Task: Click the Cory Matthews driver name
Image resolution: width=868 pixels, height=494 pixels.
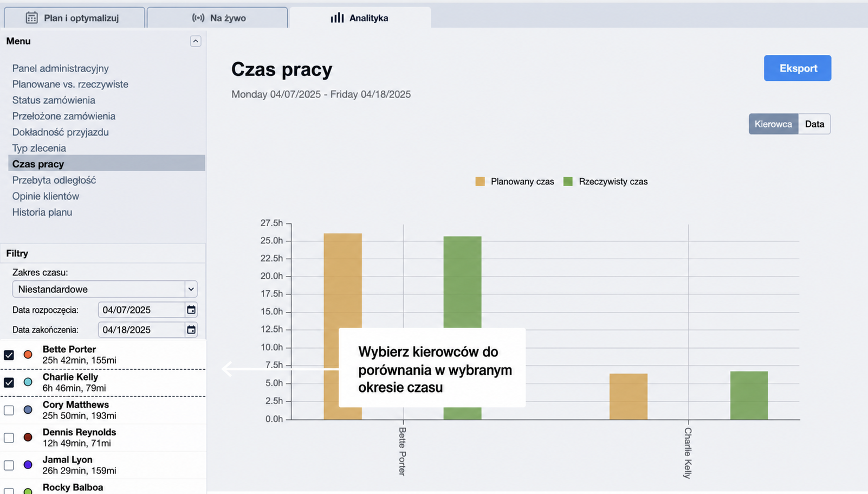Action: [76, 405]
